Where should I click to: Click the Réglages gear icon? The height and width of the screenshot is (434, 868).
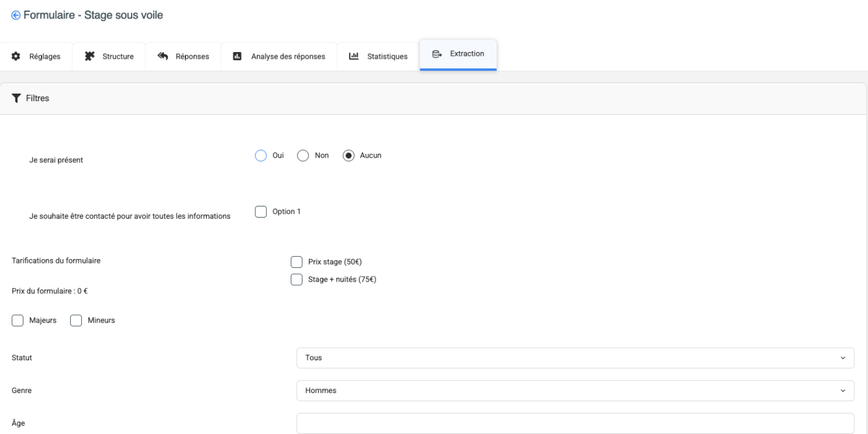(16, 56)
